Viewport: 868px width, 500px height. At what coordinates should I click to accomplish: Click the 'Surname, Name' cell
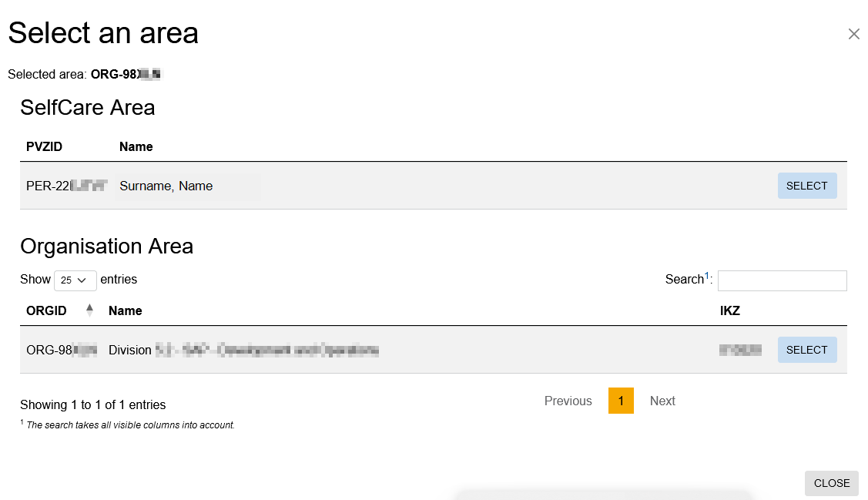(166, 186)
